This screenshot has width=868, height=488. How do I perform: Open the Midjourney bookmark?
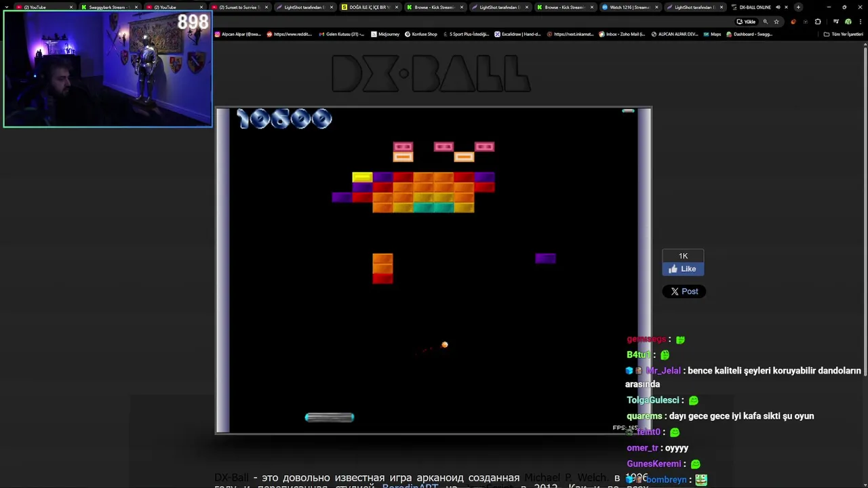[385, 34]
